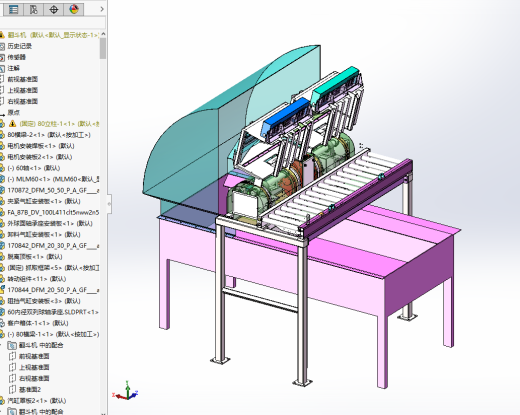Click the red X axis of the triad
The width and height of the screenshot is (520, 415).
point(119,396)
